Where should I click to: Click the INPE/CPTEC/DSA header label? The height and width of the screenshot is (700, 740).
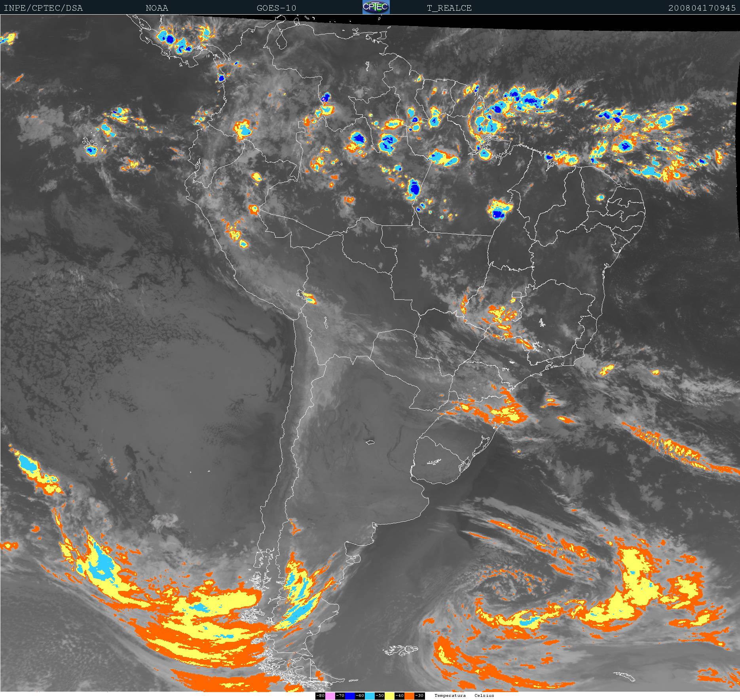(x=43, y=8)
